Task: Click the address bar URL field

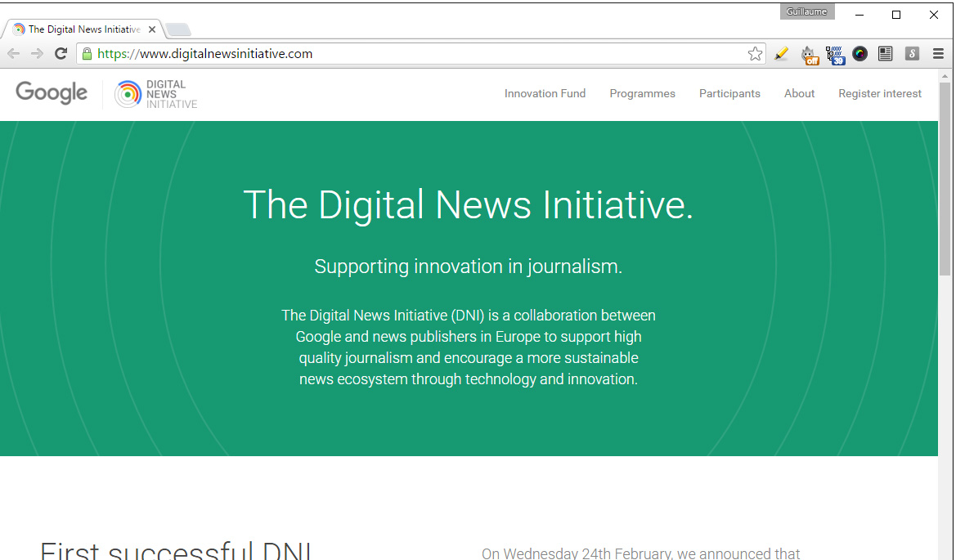Action: point(420,54)
